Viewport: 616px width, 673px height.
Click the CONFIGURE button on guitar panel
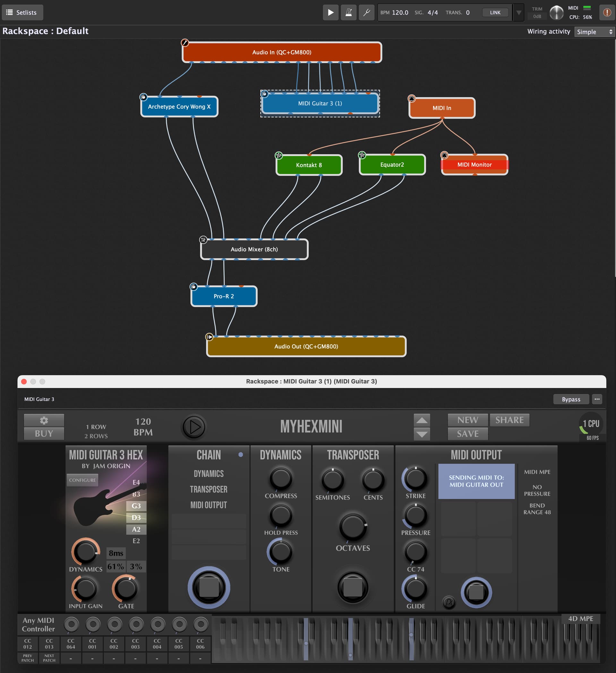(82, 480)
